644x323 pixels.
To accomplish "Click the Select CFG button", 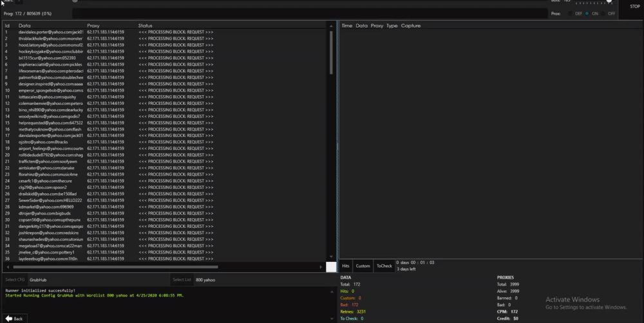I will pyautogui.click(x=15, y=279).
